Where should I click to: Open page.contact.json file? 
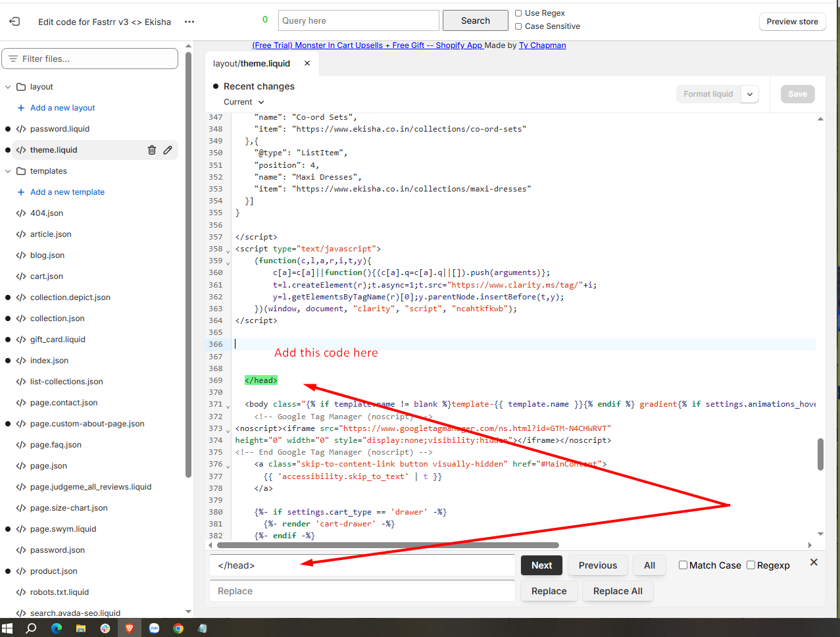click(x=64, y=403)
